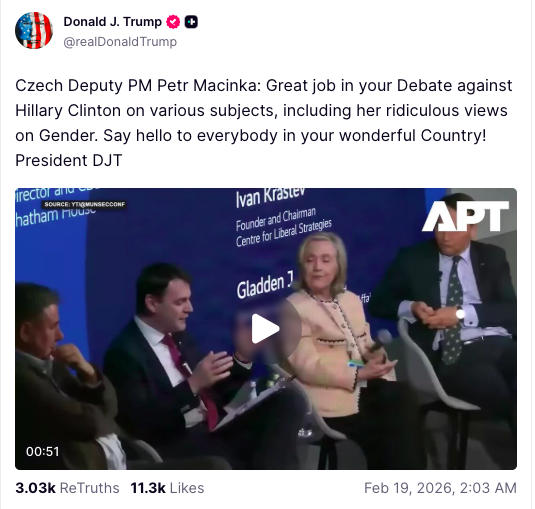Click the Ivan Krastev backdrop text in video
535x509 pixels.
[x=270, y=197]
